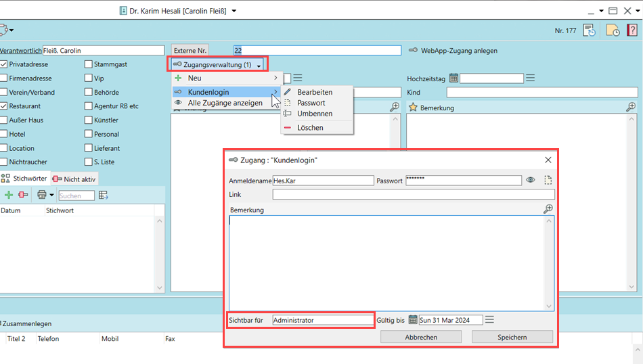
Task: Enable the Stammgast checkbox
Action: click(89, 64)
